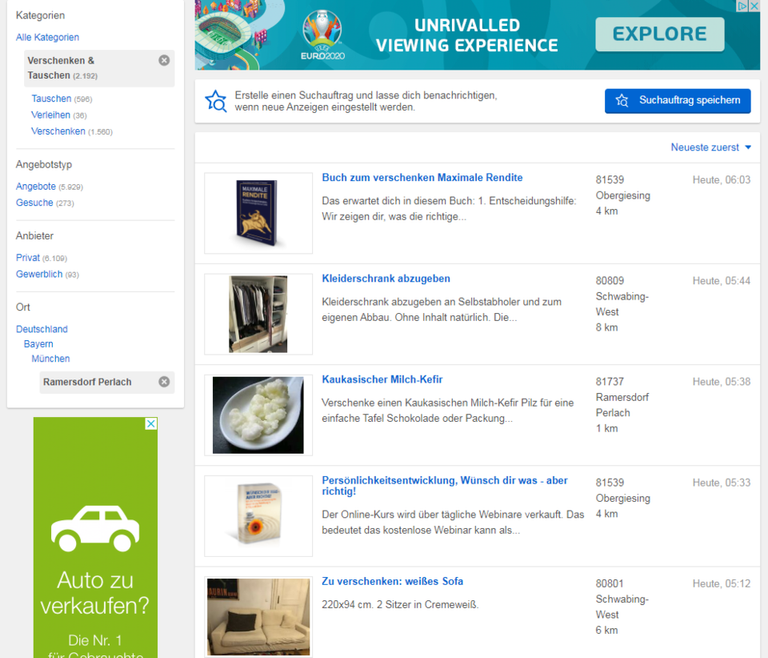Click the wardrobe photo thumbnail
768x658 pixels.
(x=258, y=314)
